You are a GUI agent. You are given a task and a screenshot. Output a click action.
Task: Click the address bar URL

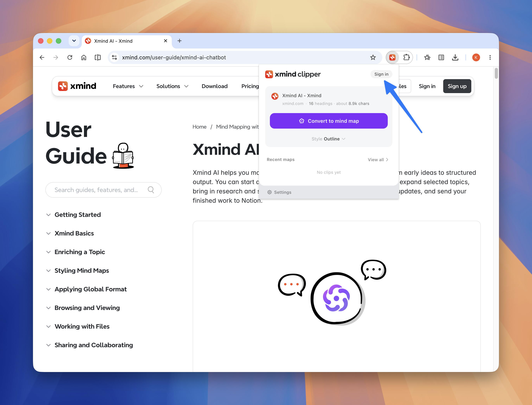click(174, 57)
